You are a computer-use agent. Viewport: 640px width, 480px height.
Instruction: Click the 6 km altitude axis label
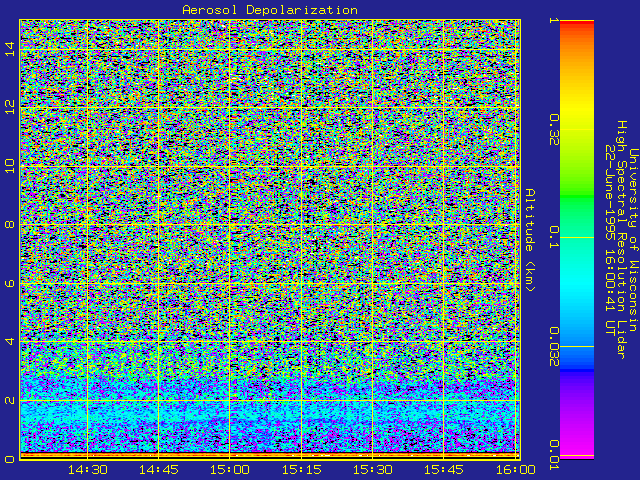tap(9, 283)
